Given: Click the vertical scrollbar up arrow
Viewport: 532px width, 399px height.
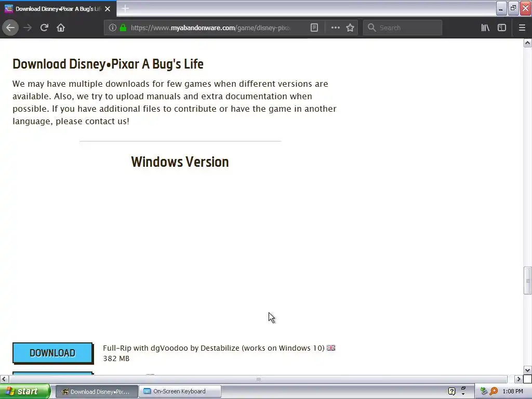Looking at the screenshot, I should point(527,43).
